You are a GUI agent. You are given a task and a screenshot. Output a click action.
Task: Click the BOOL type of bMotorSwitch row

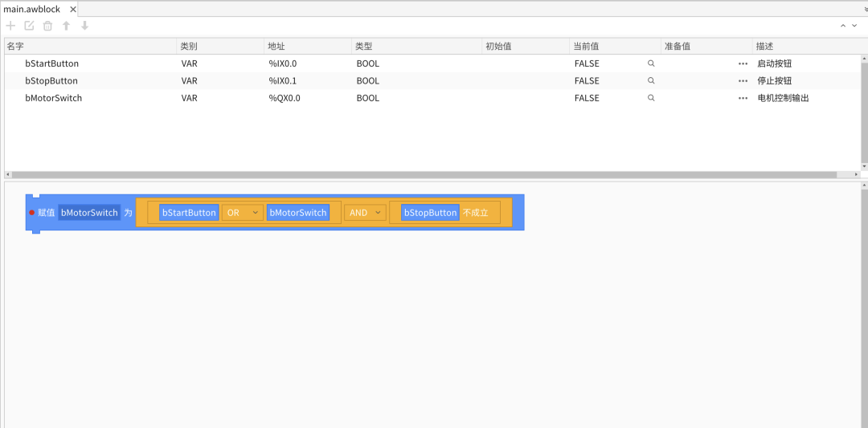pos(367,98)
